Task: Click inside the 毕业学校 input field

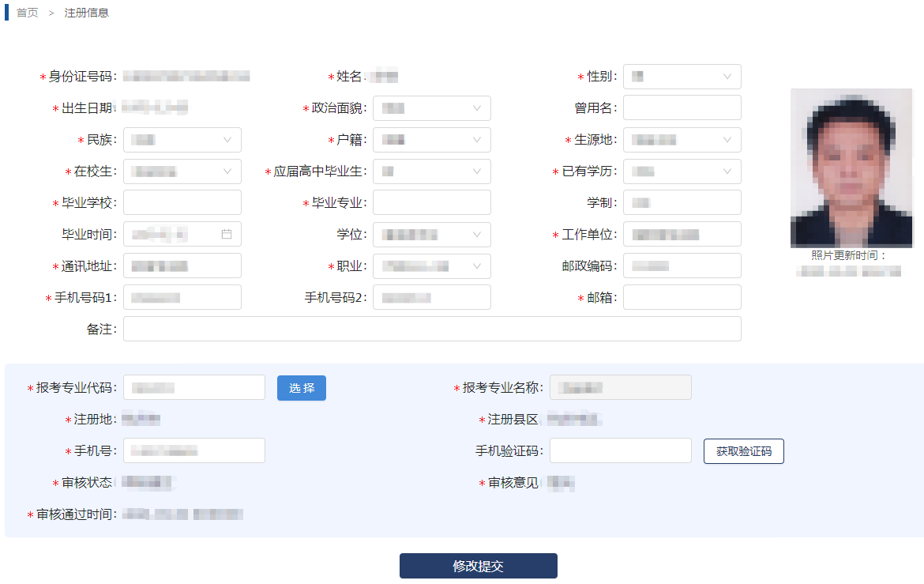Action: click(x=182, y=202)
